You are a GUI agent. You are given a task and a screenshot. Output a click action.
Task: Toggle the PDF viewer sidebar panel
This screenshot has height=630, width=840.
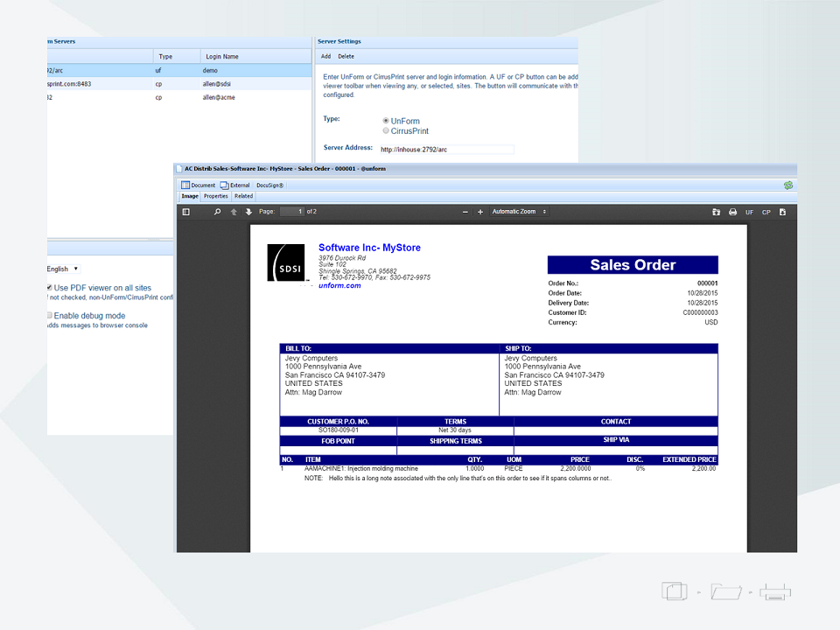(x=185, y=211)
